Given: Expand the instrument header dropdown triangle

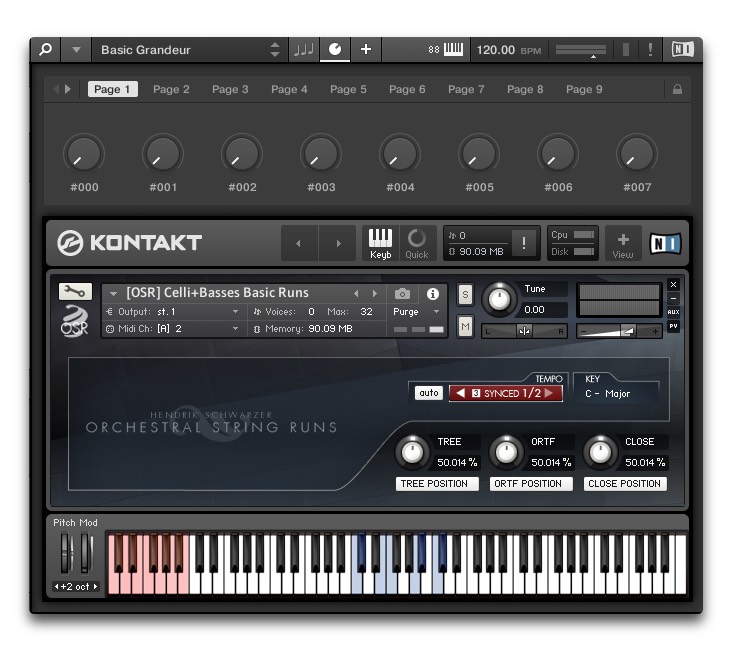Looking at the screenshot, I should coord(113,294).
